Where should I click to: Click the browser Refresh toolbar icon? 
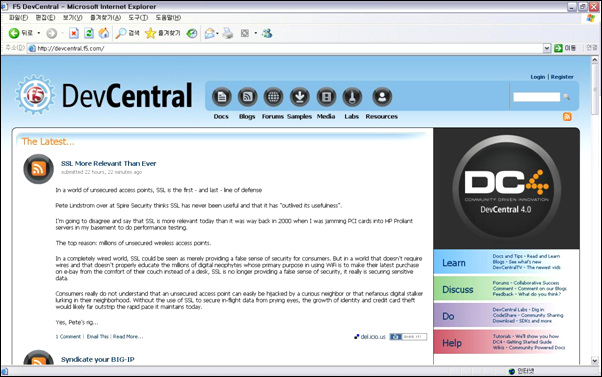pos(89,33)
